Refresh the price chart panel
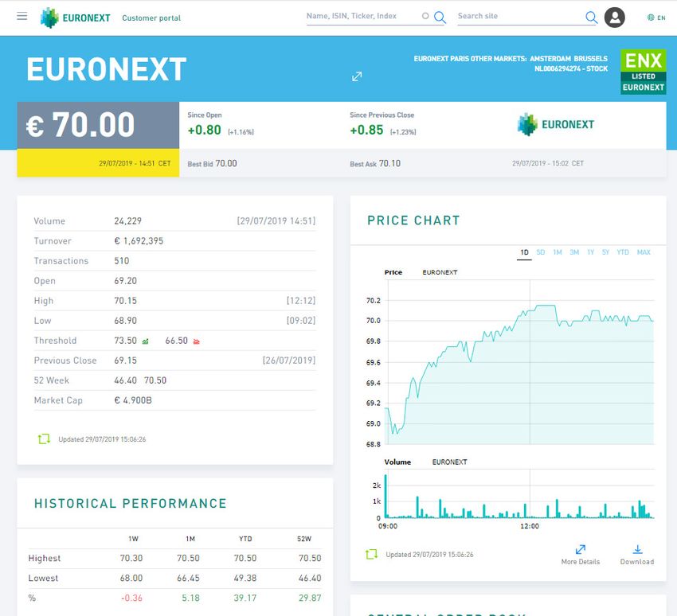Viewport: 677px width, 616px height. [x=371, y=554]
